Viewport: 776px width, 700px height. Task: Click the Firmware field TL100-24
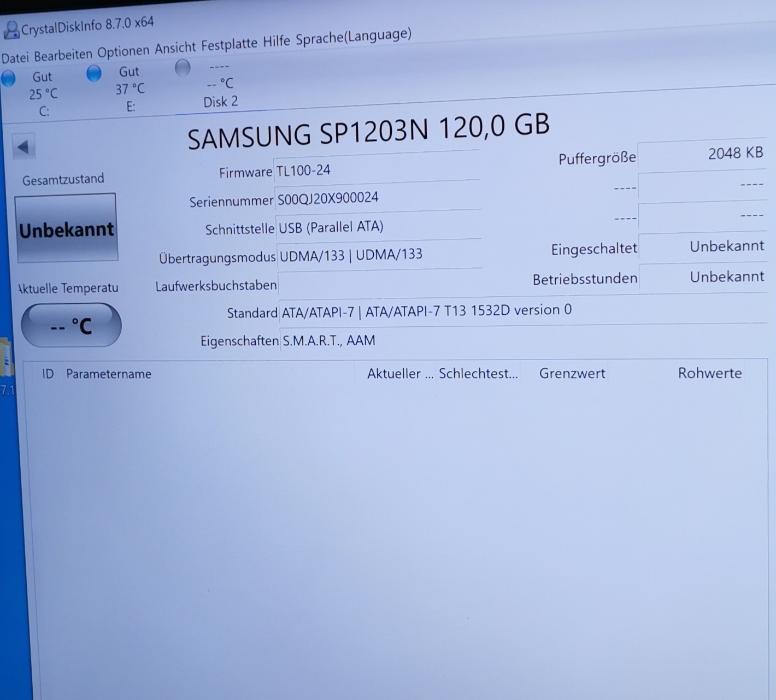pos(377,168)
